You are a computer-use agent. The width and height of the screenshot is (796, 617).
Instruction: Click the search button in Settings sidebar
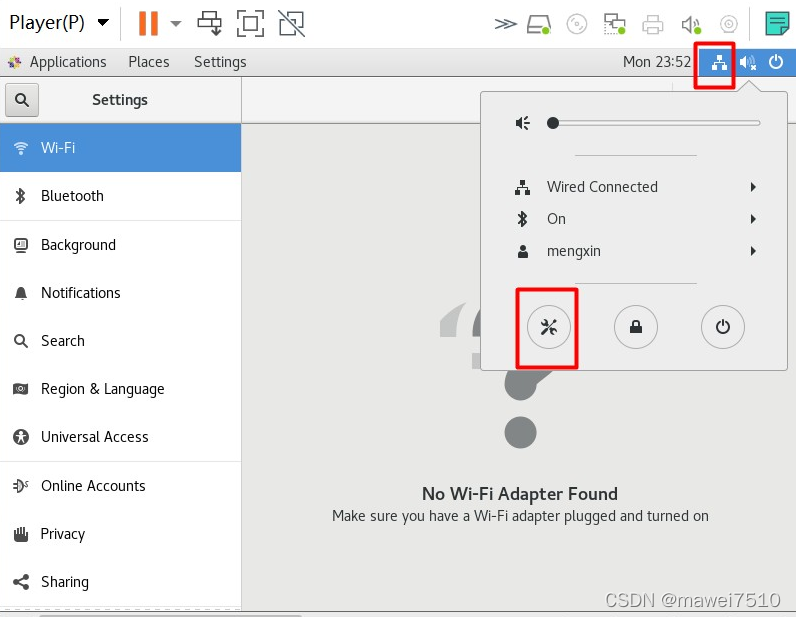(x=22, y=100)
